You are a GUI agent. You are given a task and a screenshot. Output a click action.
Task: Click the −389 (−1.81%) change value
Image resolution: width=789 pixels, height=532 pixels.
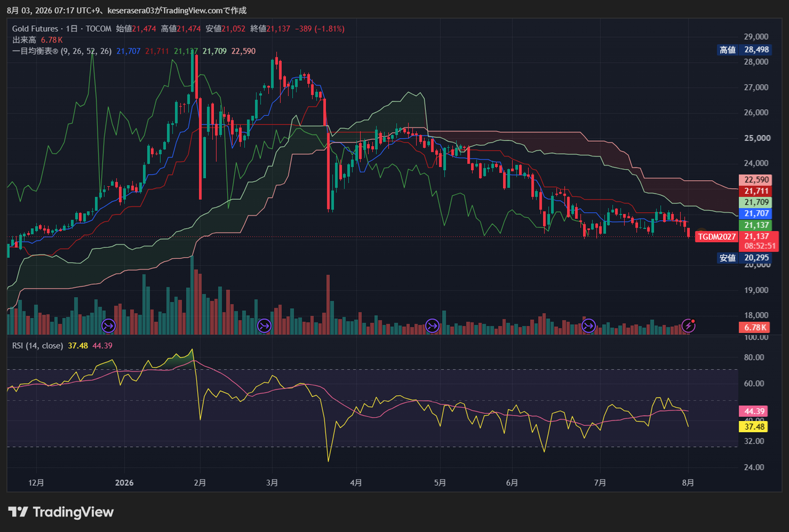(x=320, y=29)
